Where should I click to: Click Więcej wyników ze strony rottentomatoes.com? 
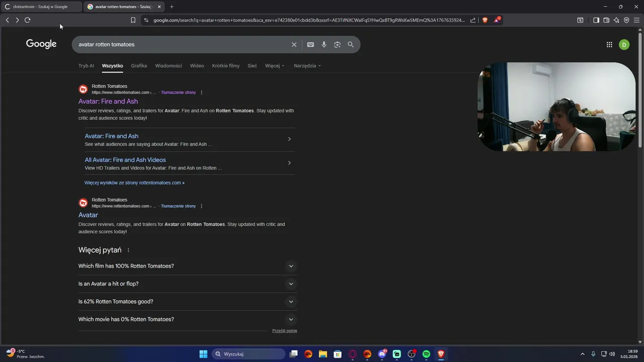click(134, 183)
